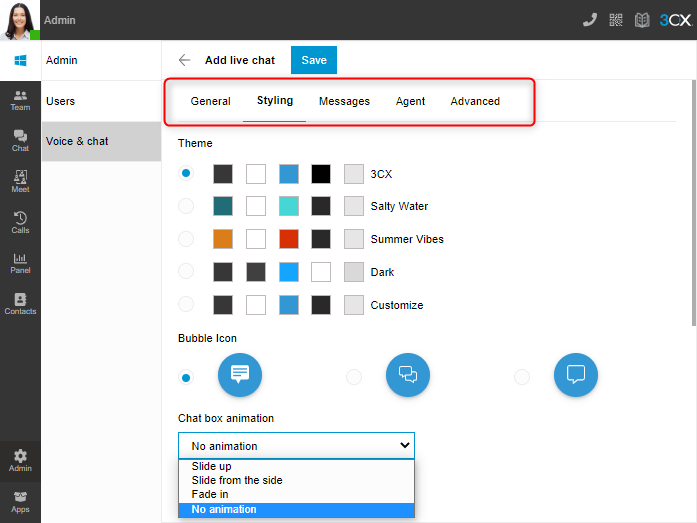The height and width of the screenshot is (523, 697).
Task: Expand the Chat box animation dropdown
Action: point(296,446)
